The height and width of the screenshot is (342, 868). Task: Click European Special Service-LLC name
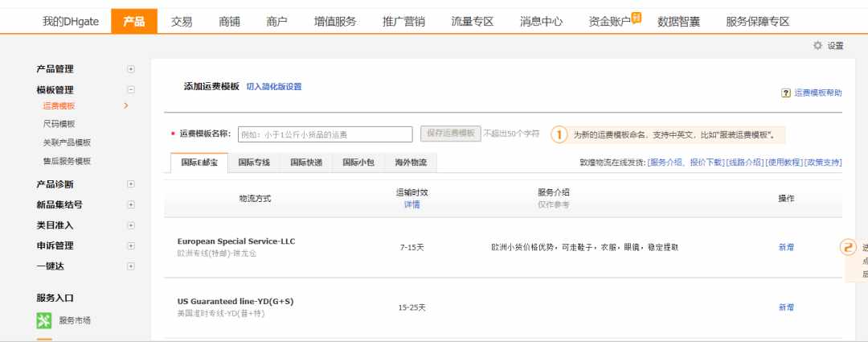click(236, 241)
